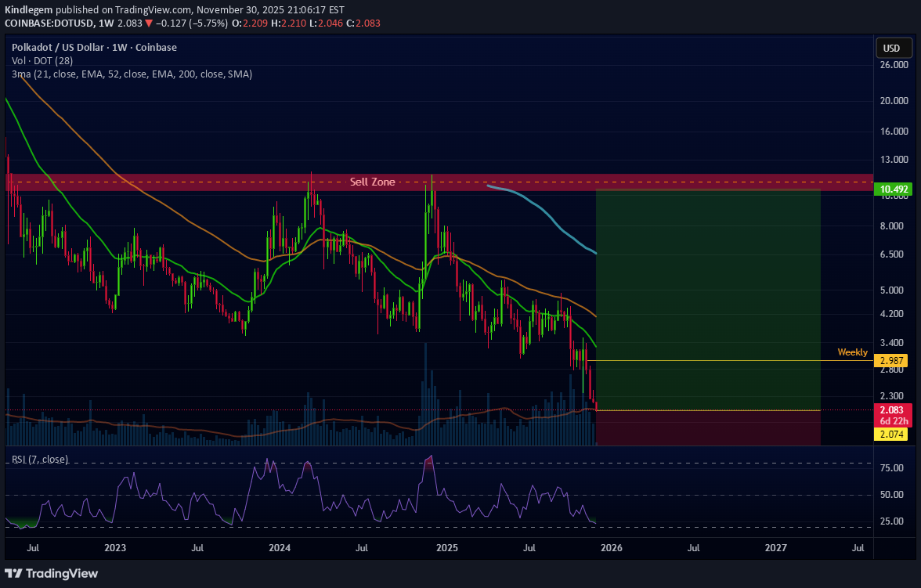Select the red stop loss zone
The width and height of the screenshot is (921, 588).
pos(708,427)
